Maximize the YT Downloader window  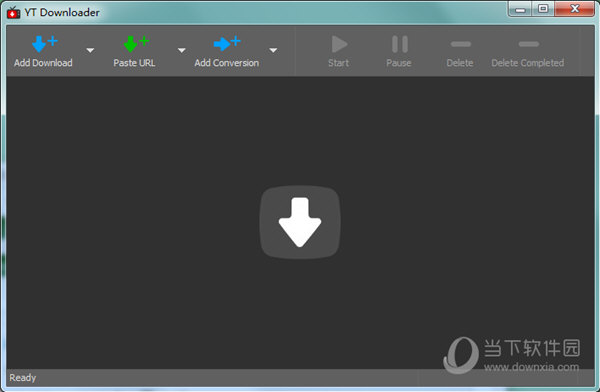point(543,9)
